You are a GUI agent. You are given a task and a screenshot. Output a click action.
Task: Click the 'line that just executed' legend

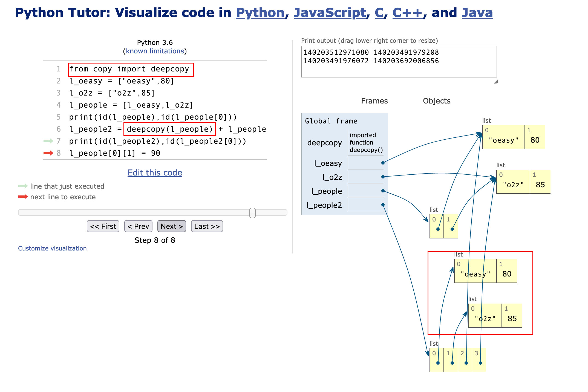click(x=67, y=186)
